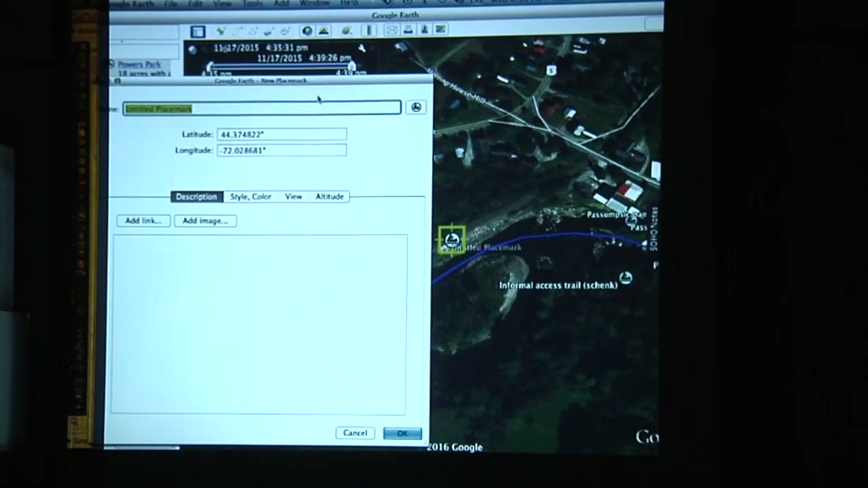The image size is (868, 488).
Task: Switch to the Style, Color tab
Action: pyautogui.click(x=250, y=196)
